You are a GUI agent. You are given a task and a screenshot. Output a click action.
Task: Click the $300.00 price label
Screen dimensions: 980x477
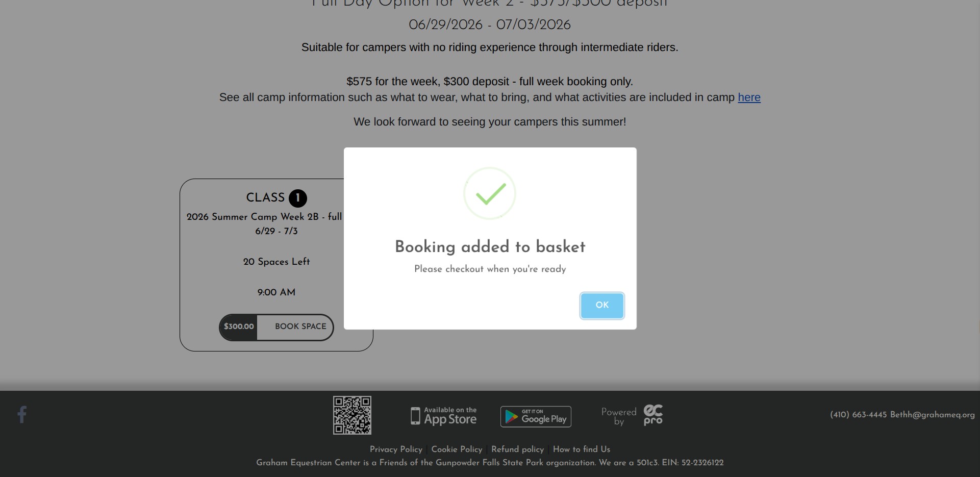click(239, 327)
